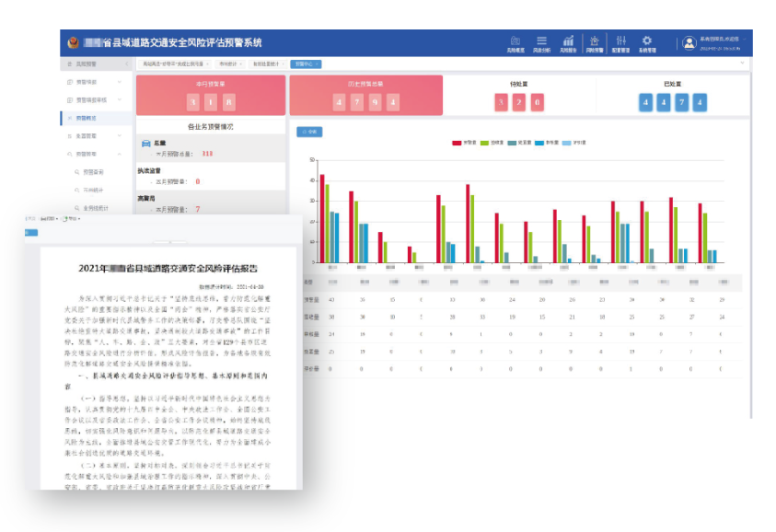The height and width of the screenshot is (532, 776).
Task: Toggle the green legend series in chart
Action: 492,143
